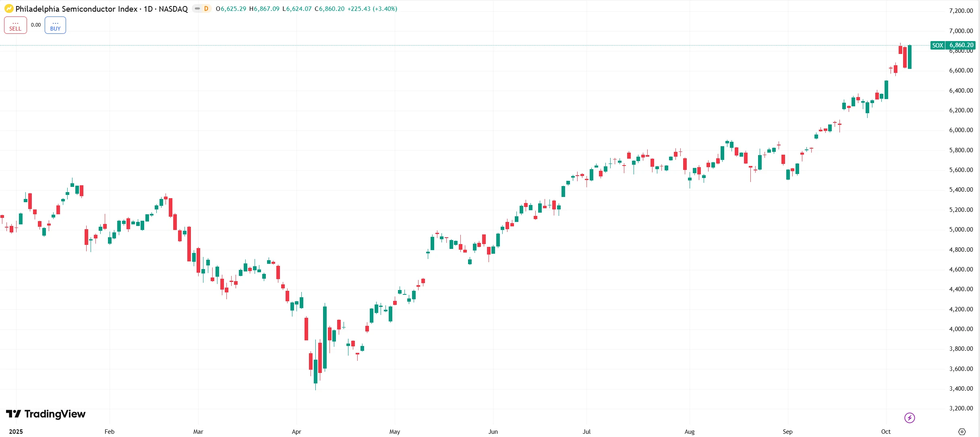Open the purple lightning bolt quick-action icon
Screen dimensions: 980x437
pos(910,418)
